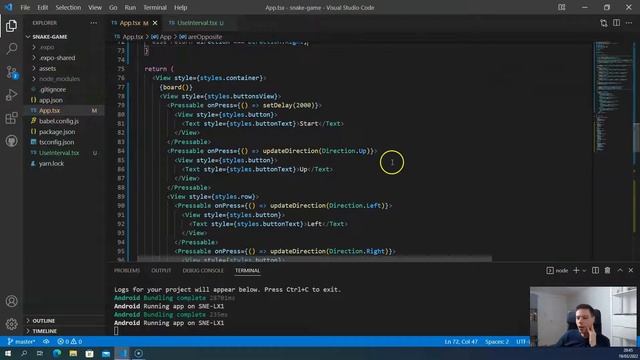Open the Extensions view
Viewport: 640px width, 360px height.
(11, 118)
